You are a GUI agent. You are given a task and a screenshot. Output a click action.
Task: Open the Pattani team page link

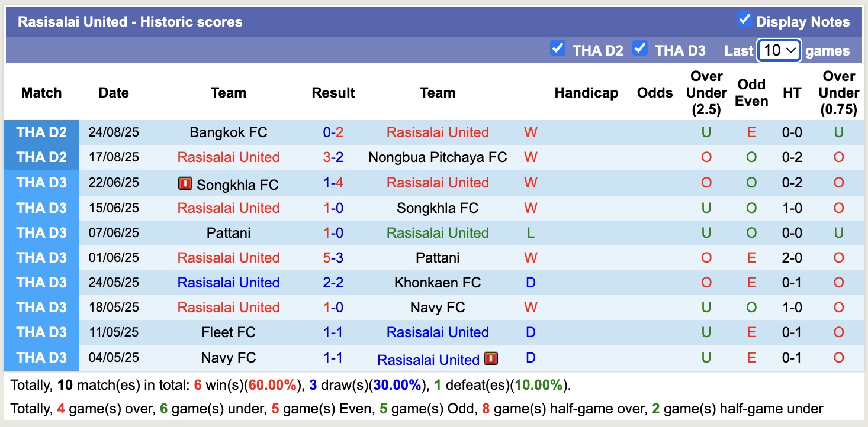(x=228, y=232)
